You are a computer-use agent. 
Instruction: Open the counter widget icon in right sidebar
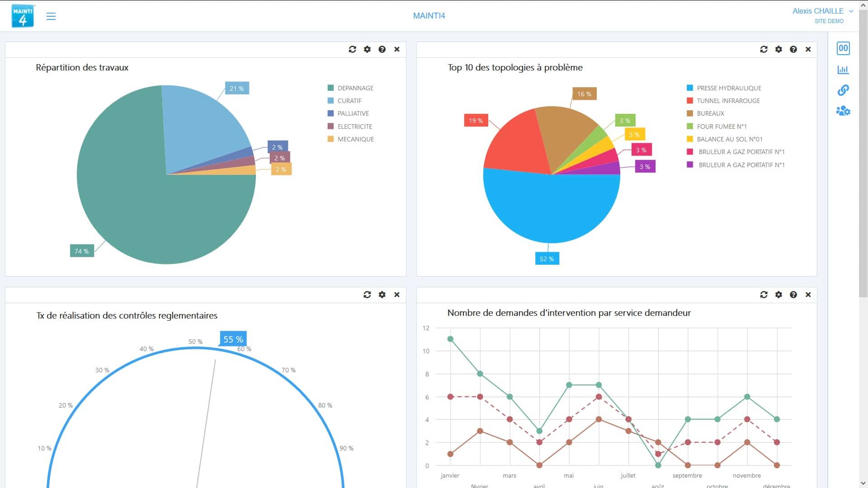click(x=843, y=48)
